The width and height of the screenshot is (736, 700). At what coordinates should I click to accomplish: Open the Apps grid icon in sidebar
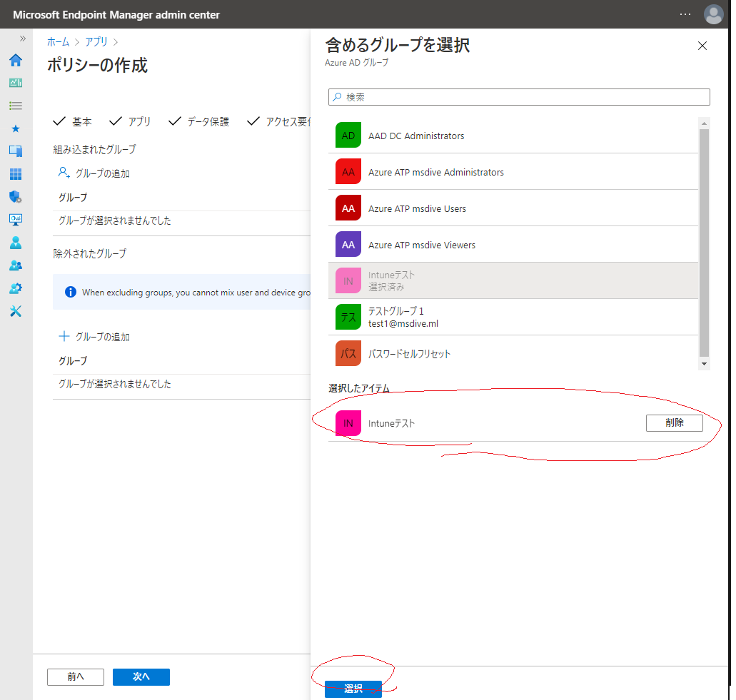[x=16, y=174]
